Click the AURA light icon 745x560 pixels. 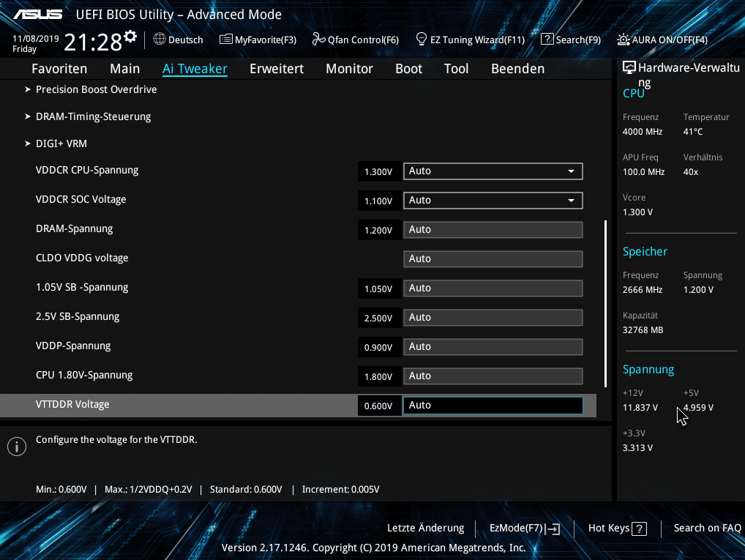point(624,40)
